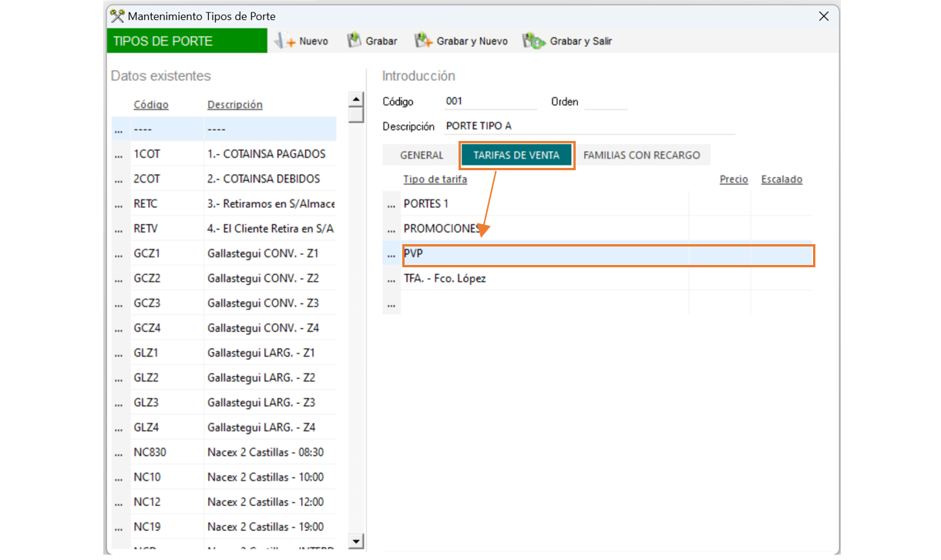Screen dimensions: 941x560
Task: Switch to FAMILIAS CON RECARGO tab
Action: [641, 155]
